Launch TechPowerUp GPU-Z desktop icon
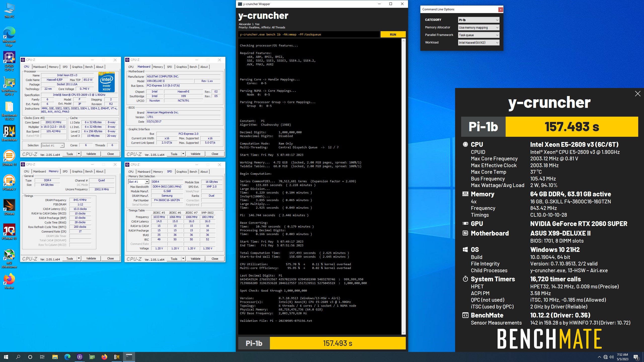 [9, 86]
